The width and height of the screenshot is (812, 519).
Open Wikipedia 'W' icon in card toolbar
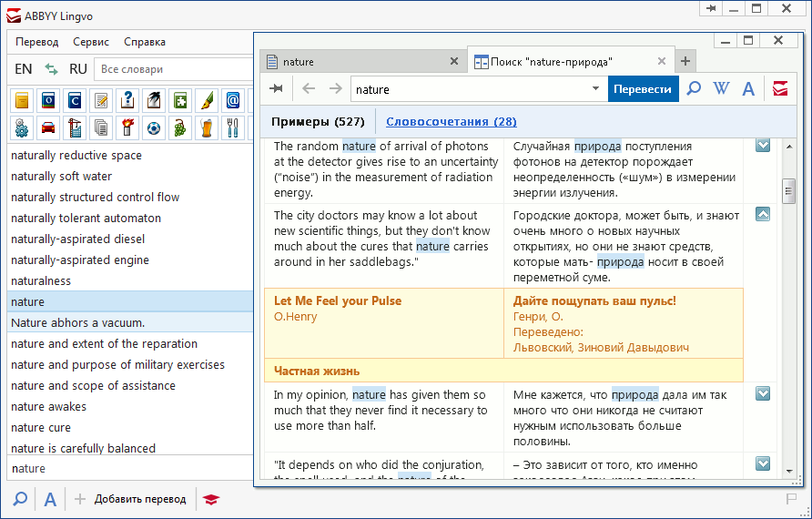(x=721, y=88)
